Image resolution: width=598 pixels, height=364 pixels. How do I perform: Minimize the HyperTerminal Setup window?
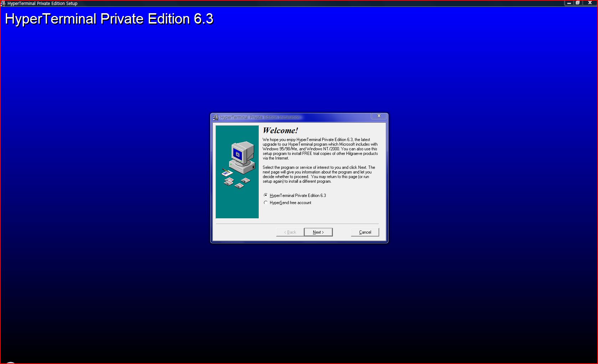(569, 2)
